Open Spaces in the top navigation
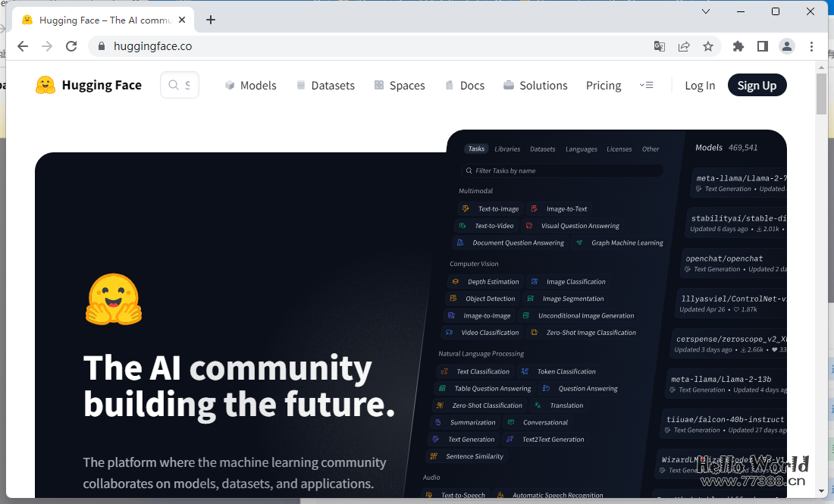Viewport: 834px width, 504px height. pyautogui.click(x=400, y=86)
